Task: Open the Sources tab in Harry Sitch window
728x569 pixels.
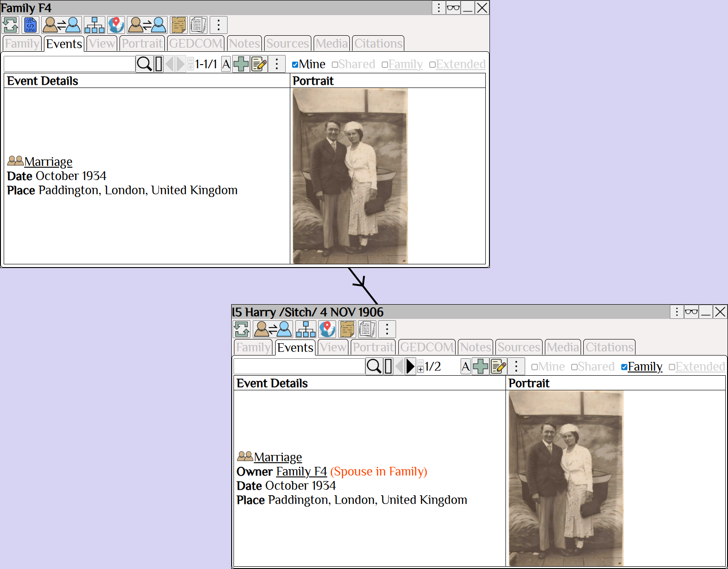Action: click(518, 347)
